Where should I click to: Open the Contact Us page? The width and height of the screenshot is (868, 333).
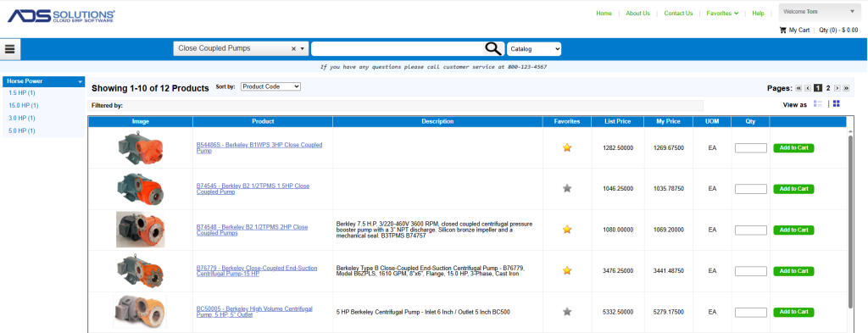[678, 14]
